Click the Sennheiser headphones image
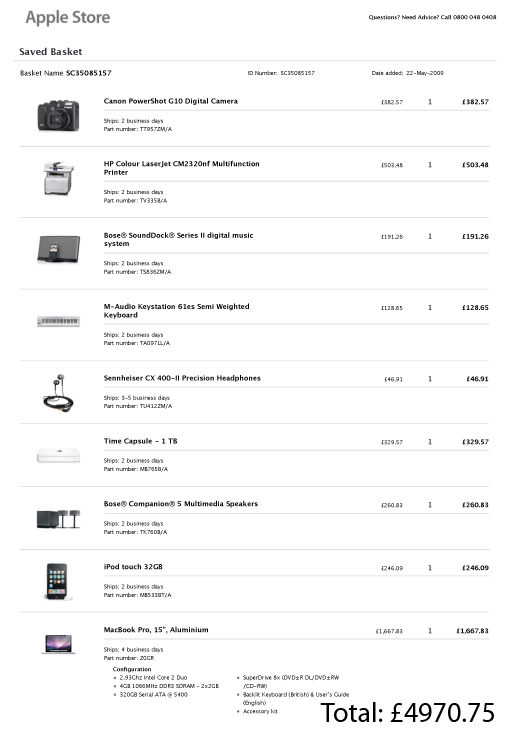The image size is (523, 741). 59,393
